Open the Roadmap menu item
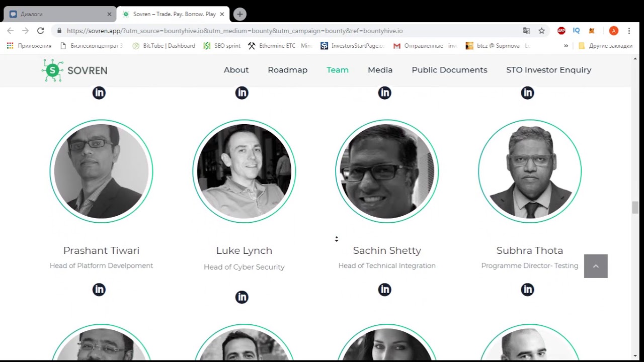The image size is (644, 362). point(287,70)
